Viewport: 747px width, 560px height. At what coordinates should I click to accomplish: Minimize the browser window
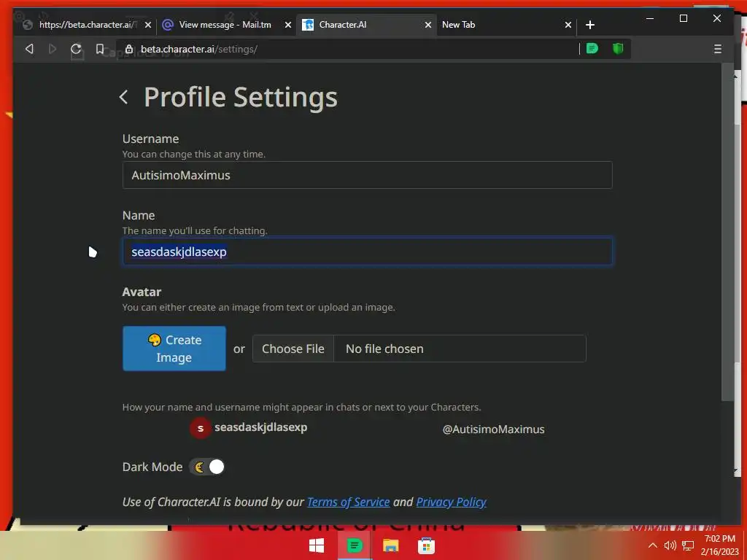tap(650, 18)
